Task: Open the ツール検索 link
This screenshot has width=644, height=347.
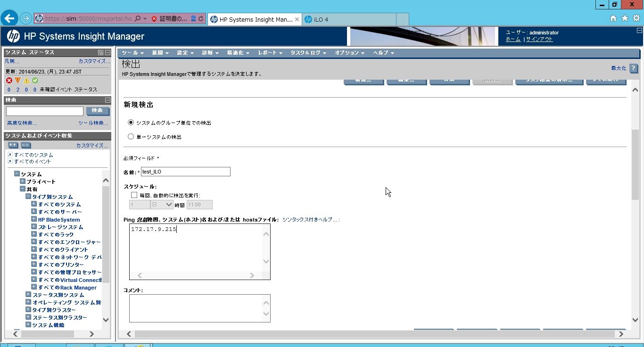Action: [93, 123]
